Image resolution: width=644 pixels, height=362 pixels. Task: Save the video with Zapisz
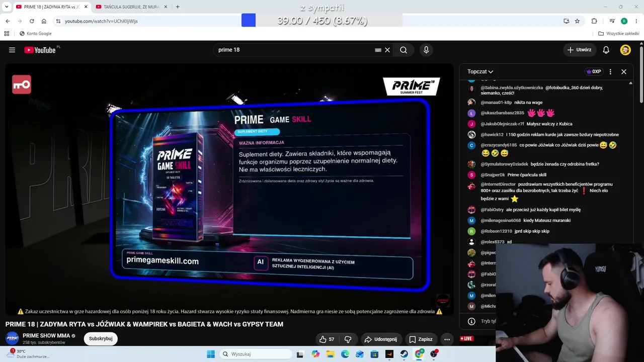point(421,339)
